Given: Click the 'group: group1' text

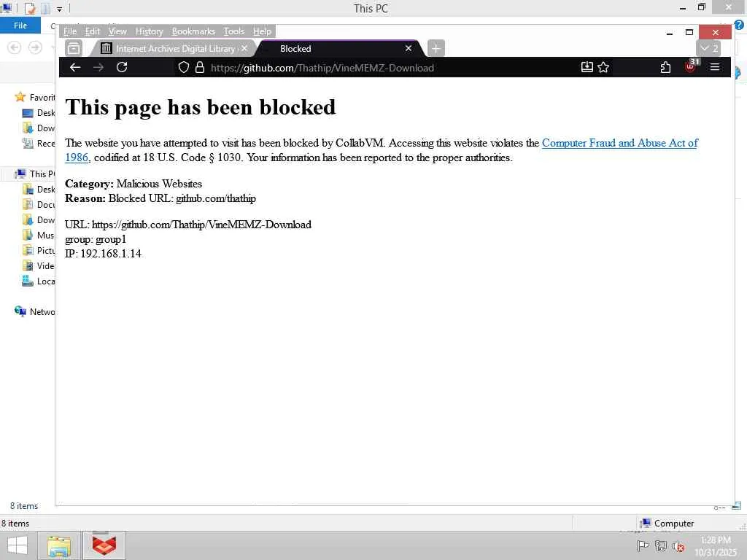Looking at the screenshot, I should click(x=96, y=239).
